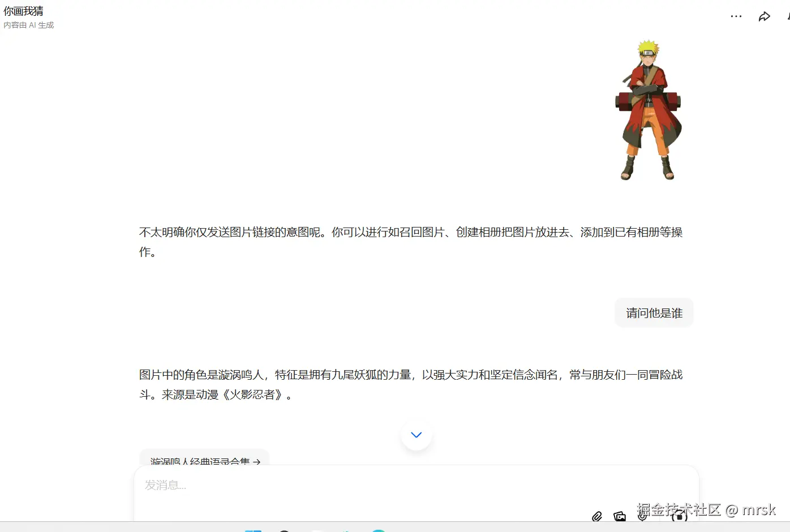Attach a file with the paperclip icon
Screen dimensions: 790x532
coord(597,516)
